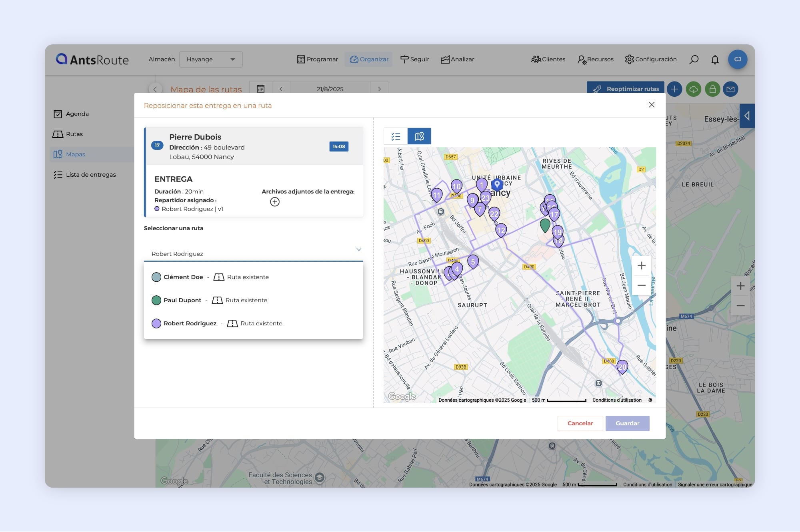Add attachment with plus circle icon

click(x=274, y=202)
